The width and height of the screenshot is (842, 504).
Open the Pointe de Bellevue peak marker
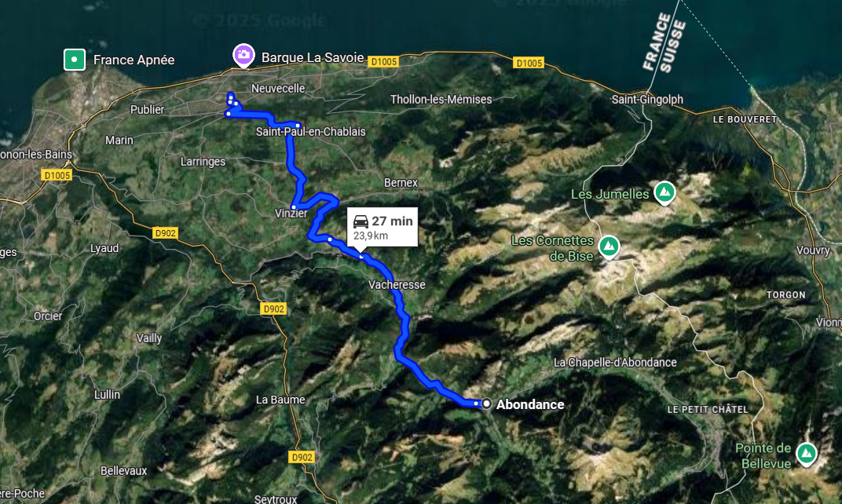pos(806,454)
